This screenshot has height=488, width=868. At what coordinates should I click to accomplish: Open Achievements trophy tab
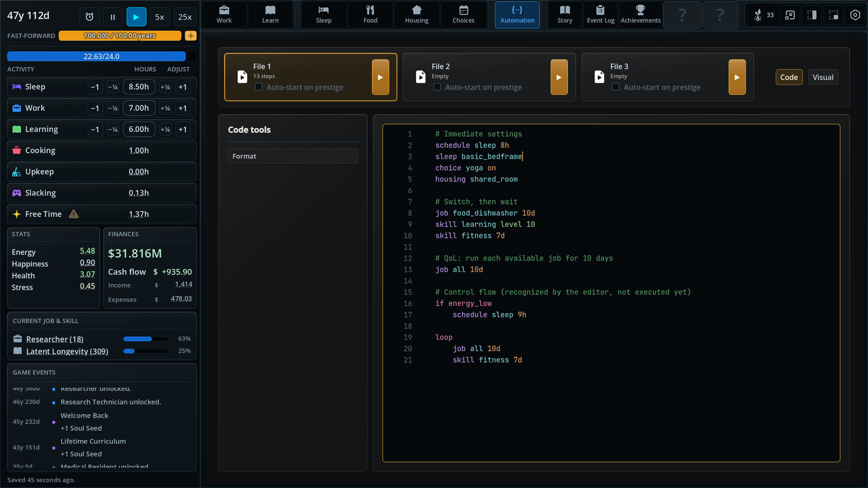click(641, 15)
